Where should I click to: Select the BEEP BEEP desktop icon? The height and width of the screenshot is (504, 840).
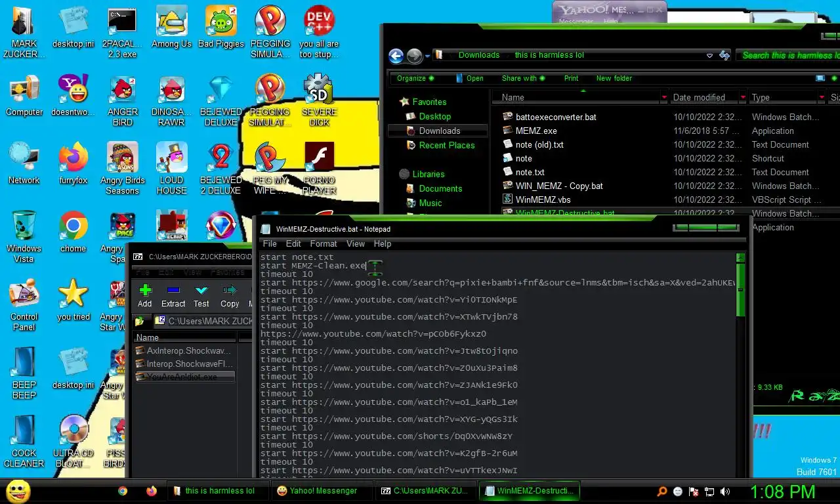24,373
